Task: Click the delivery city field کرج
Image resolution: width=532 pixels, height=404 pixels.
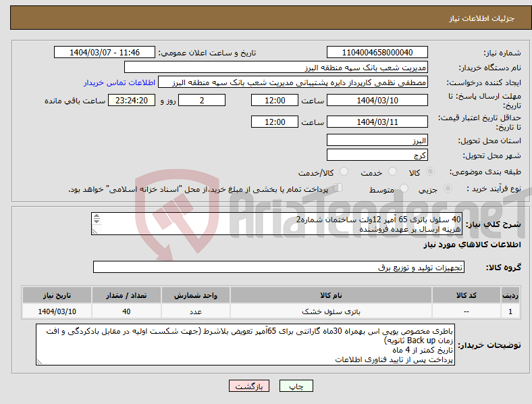Action: 377,155
